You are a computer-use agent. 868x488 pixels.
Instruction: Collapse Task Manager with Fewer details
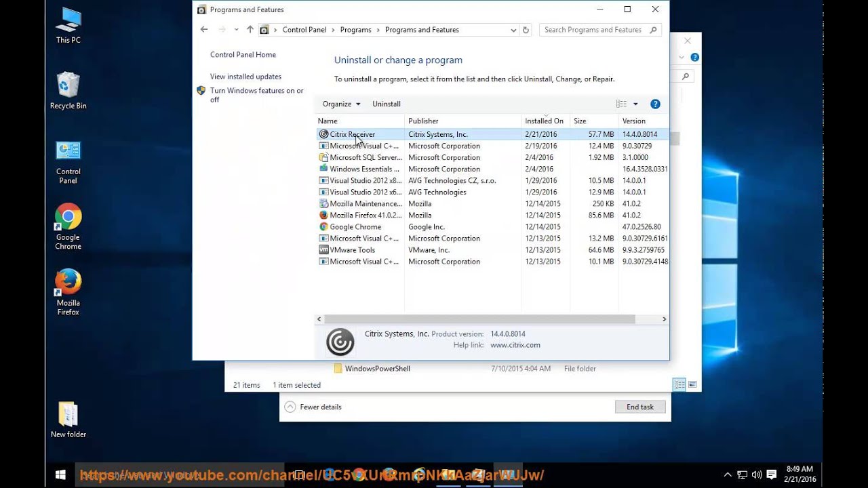click(313, 407)
